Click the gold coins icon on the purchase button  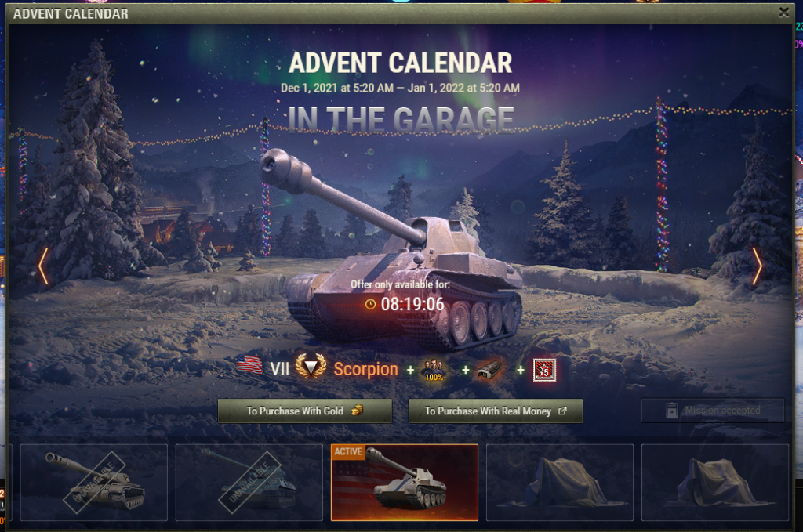[357, 411]
